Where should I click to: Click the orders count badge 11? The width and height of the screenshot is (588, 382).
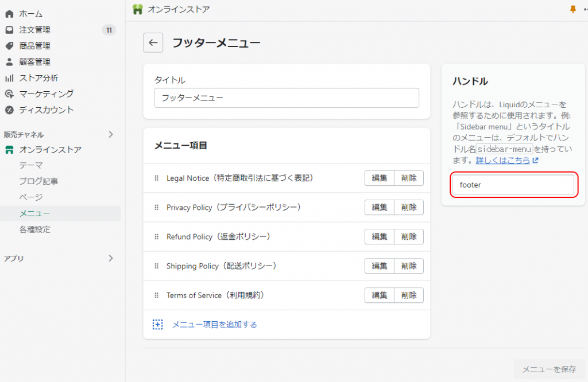(x=109, y=30)
